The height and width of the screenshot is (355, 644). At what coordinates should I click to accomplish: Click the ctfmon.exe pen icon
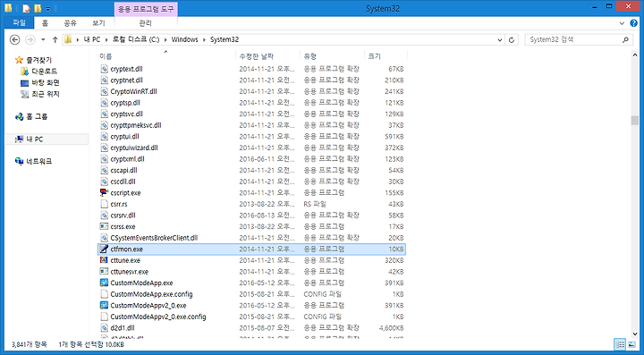(104, 249)
